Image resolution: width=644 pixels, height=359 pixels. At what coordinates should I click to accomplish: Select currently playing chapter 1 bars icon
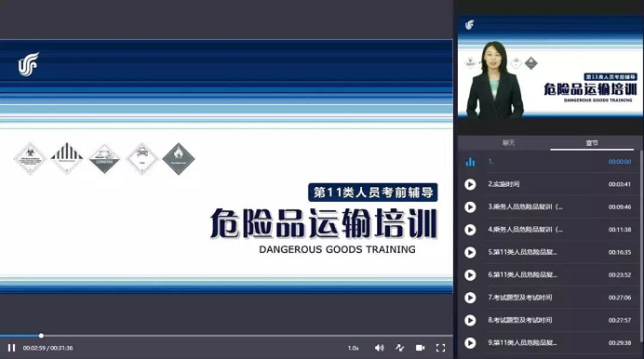tap(470, 162)
